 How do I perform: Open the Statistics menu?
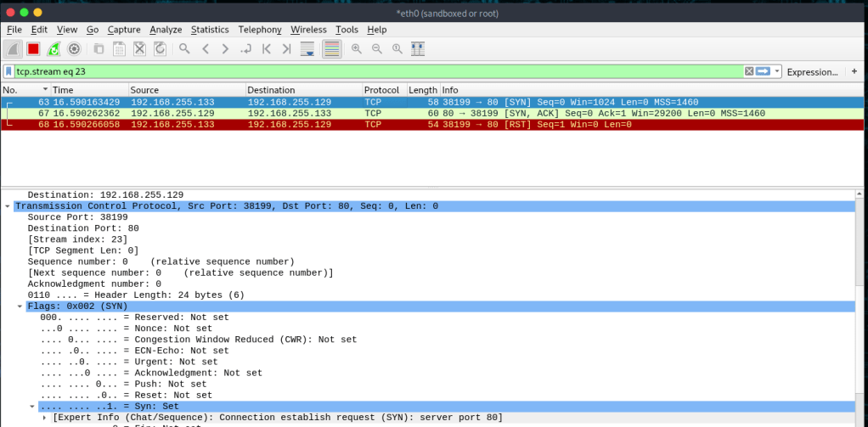coord(210,30)
